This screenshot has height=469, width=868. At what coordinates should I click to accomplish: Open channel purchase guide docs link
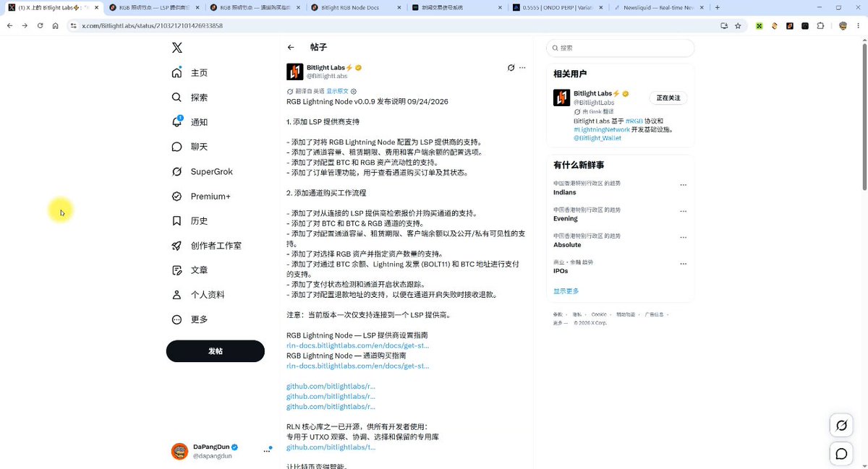point(357,366)
